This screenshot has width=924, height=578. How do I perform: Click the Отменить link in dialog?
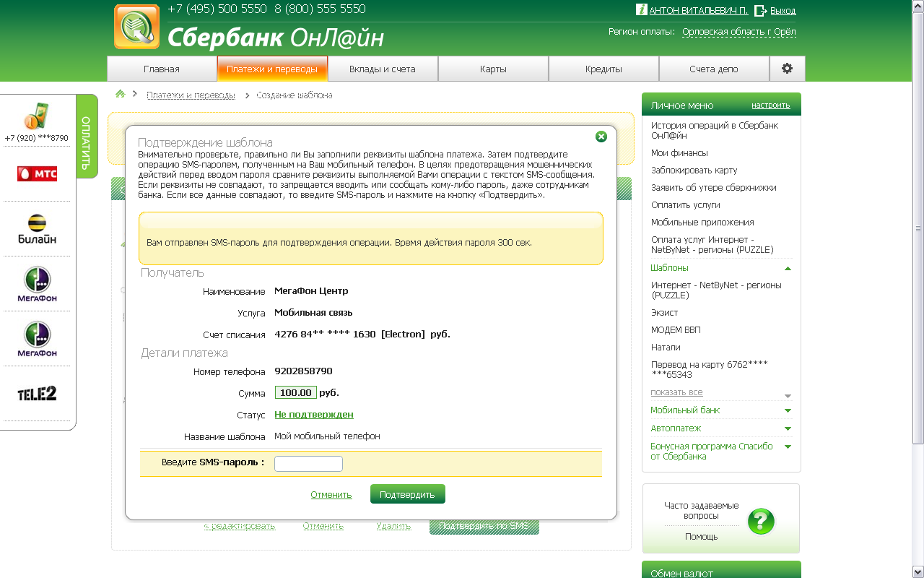click(331, 495)
